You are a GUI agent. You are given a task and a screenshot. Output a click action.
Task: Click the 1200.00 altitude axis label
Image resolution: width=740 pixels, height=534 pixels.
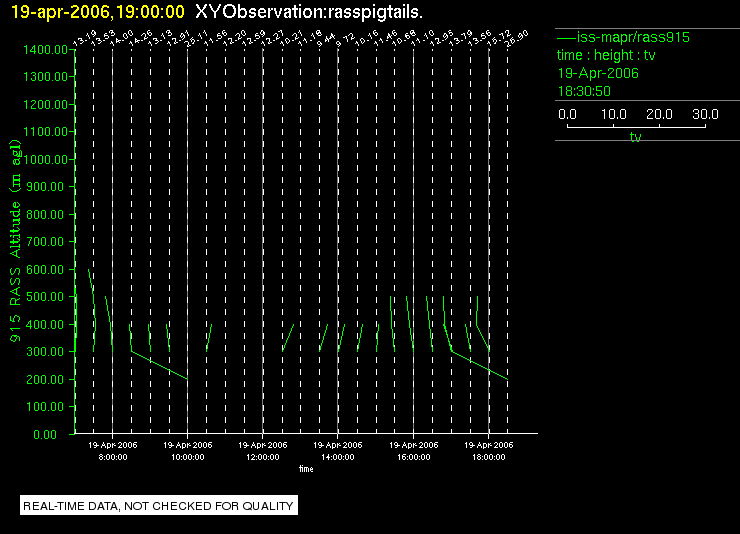pos(45,104)
